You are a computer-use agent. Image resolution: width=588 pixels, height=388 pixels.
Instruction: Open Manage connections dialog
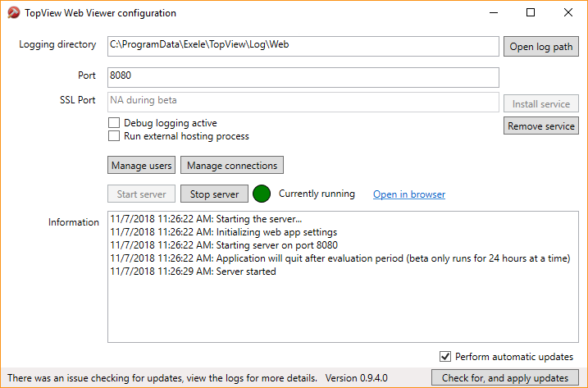point(232,165)
